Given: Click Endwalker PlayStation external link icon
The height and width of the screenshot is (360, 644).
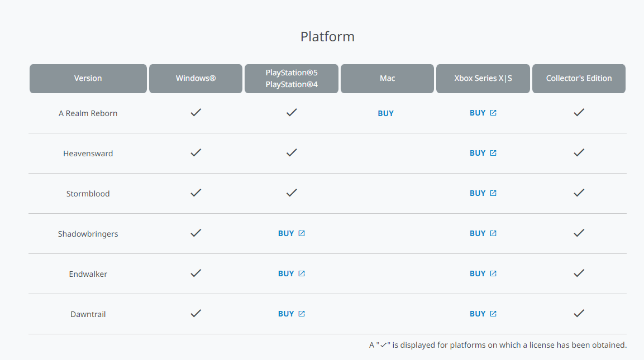Looking at the screenshot, I should pyautogui.click(x=302, y=273).
